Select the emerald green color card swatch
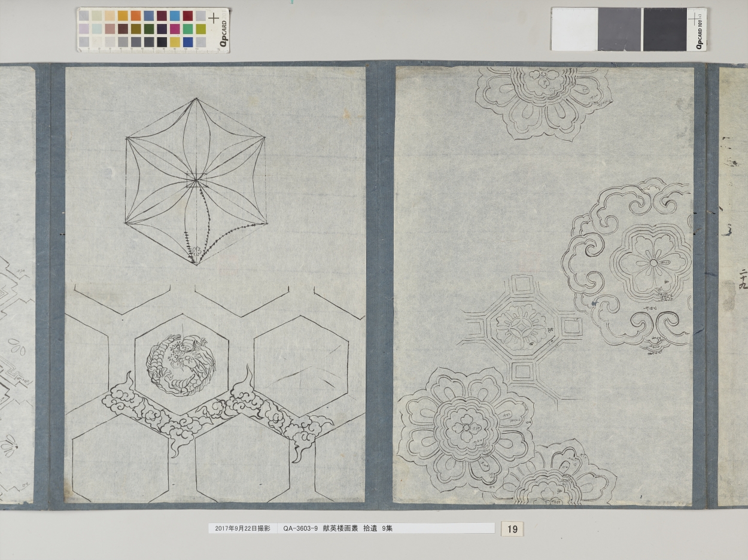Viewport: 748px width, 560px height. (x=188, y=29)
